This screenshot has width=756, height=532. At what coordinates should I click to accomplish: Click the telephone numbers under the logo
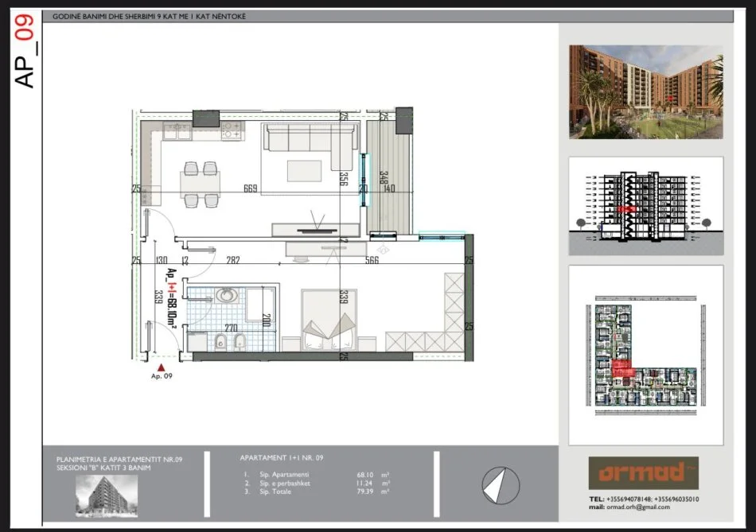coord(645,499)
